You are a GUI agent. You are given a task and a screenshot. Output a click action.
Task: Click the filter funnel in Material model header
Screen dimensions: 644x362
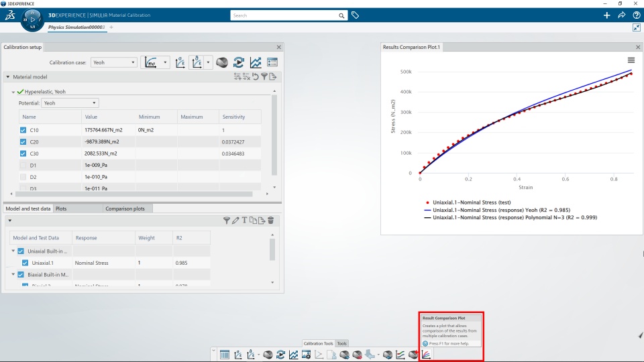264,76
